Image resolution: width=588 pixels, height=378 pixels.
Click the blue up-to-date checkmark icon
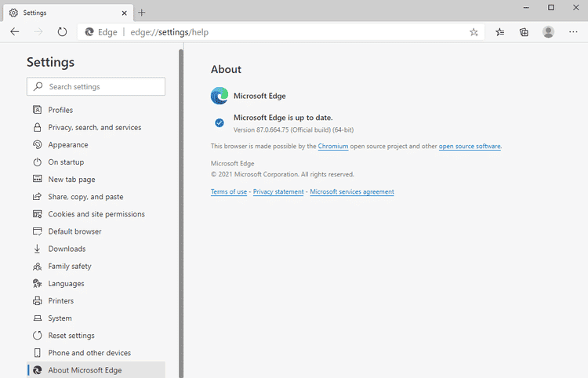tap(220, 122)
